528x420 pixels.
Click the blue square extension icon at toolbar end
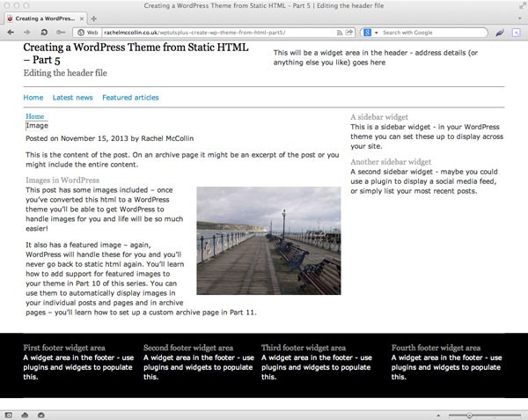[516, 33]
